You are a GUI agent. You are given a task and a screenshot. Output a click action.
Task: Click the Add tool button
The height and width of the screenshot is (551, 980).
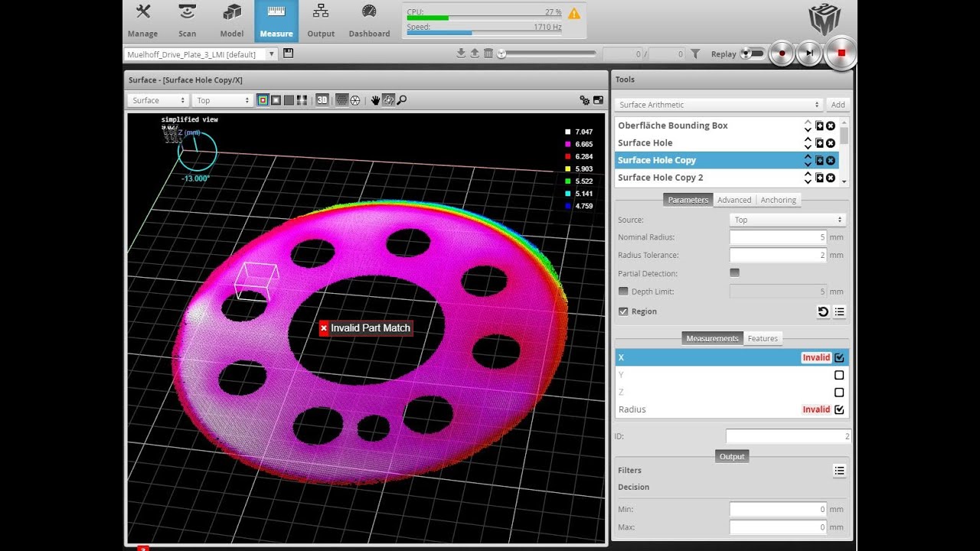pos(838,105)
